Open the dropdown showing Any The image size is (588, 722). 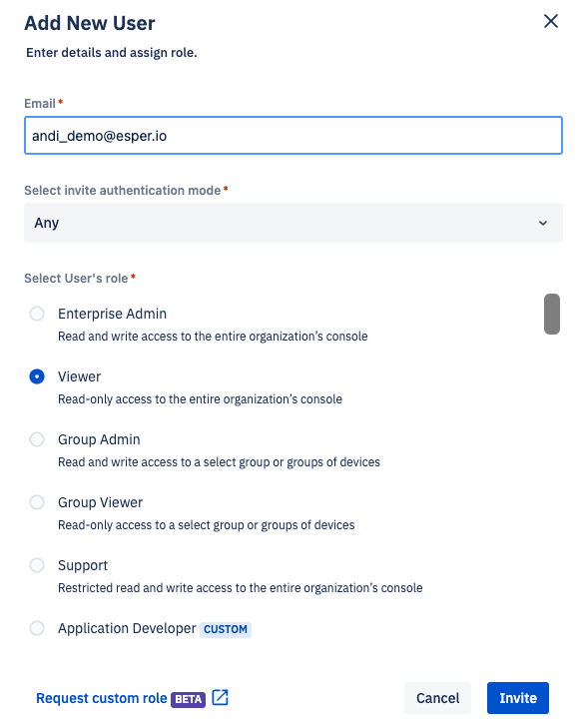click(294, 223)
